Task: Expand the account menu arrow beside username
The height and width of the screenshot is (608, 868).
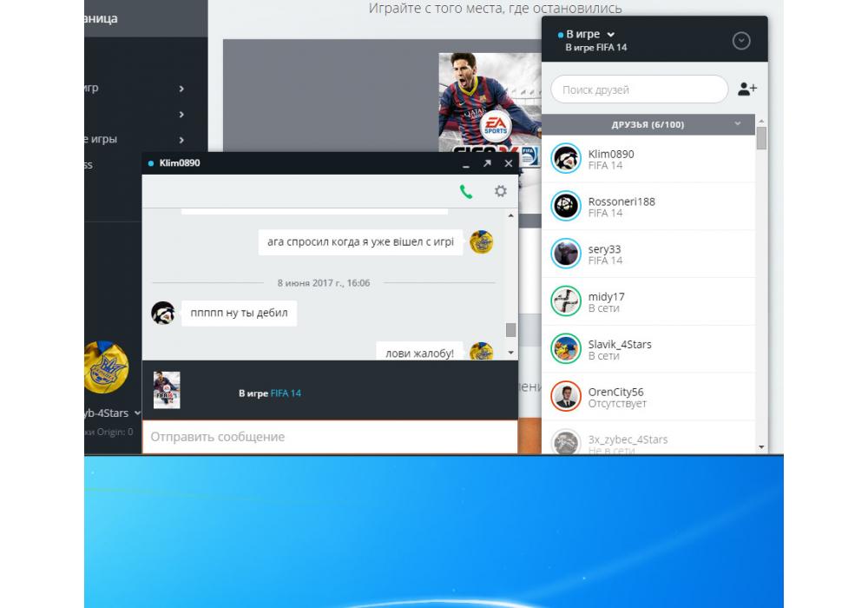Action: [137, 413]
